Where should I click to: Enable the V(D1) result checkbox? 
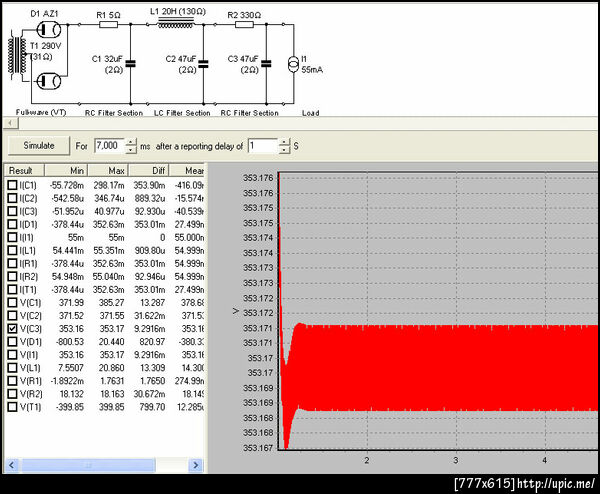click(x=13, y=342)
